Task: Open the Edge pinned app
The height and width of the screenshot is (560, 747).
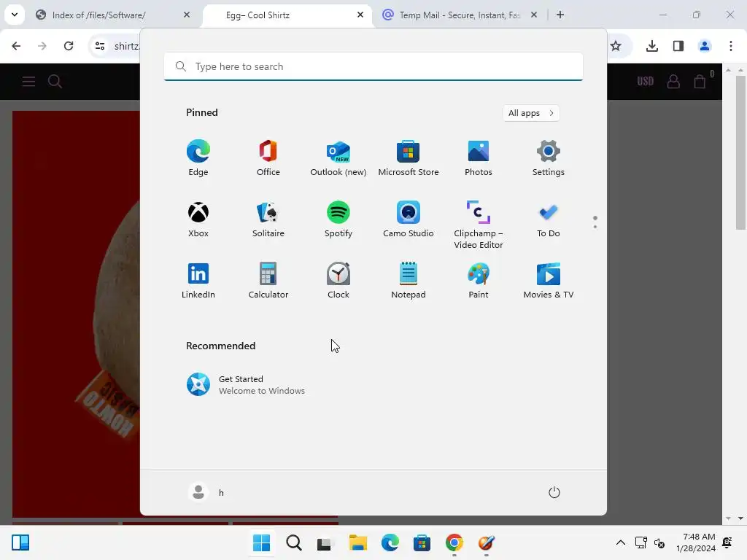Action: (x=198, y=158)
